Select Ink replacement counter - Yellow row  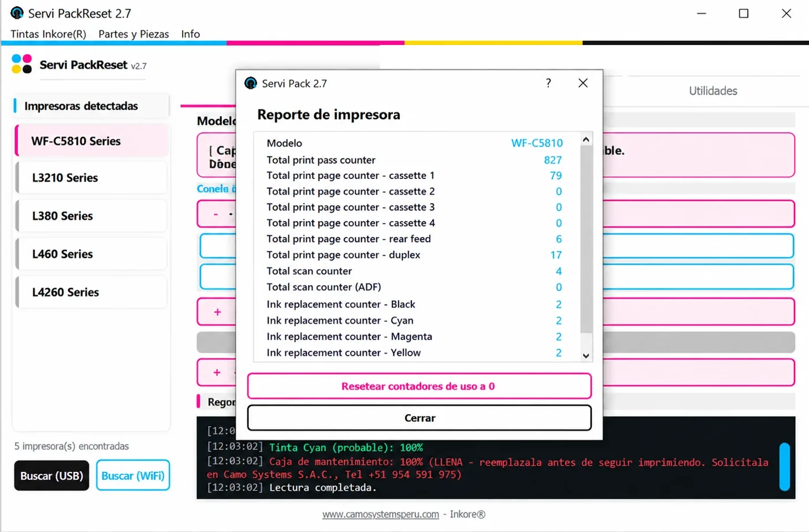tap(417, 353)
